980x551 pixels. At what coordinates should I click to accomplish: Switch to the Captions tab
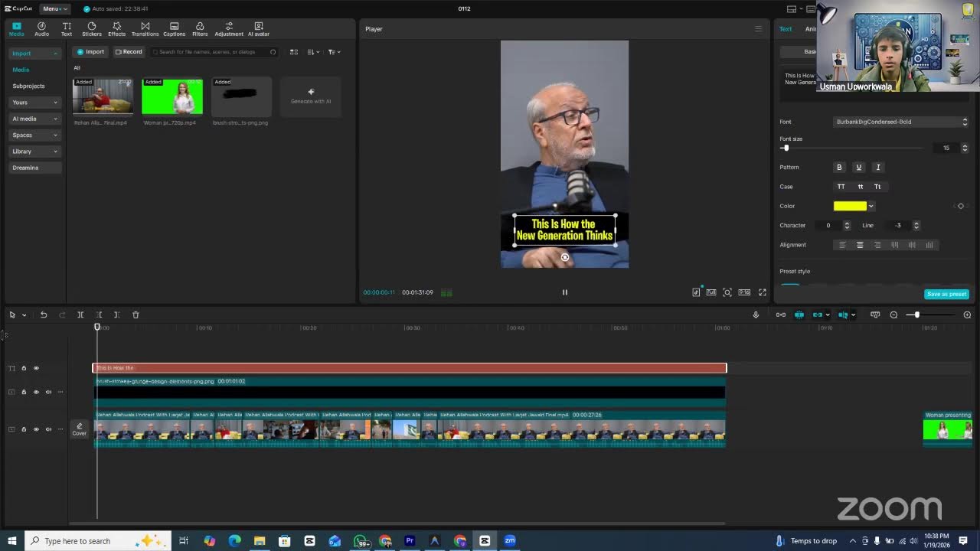[174, 29]
